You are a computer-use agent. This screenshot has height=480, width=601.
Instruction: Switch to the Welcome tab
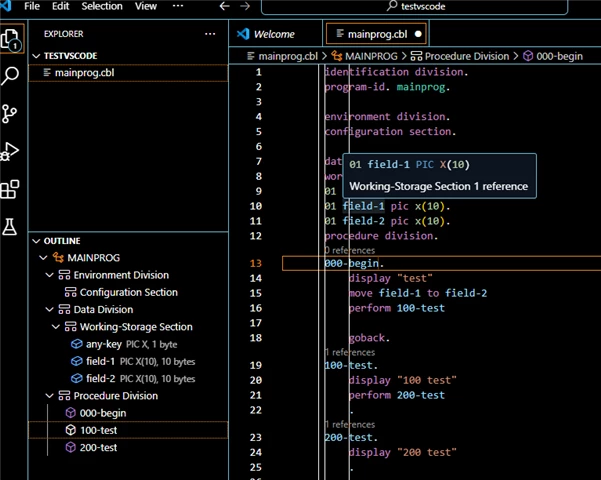coord(275,34)
